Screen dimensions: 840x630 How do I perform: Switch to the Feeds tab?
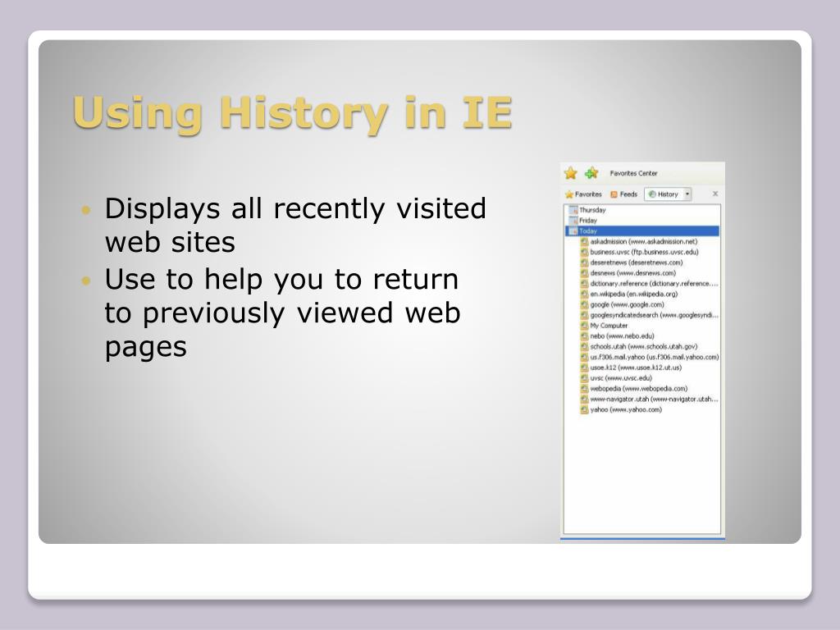pos(624,194)
